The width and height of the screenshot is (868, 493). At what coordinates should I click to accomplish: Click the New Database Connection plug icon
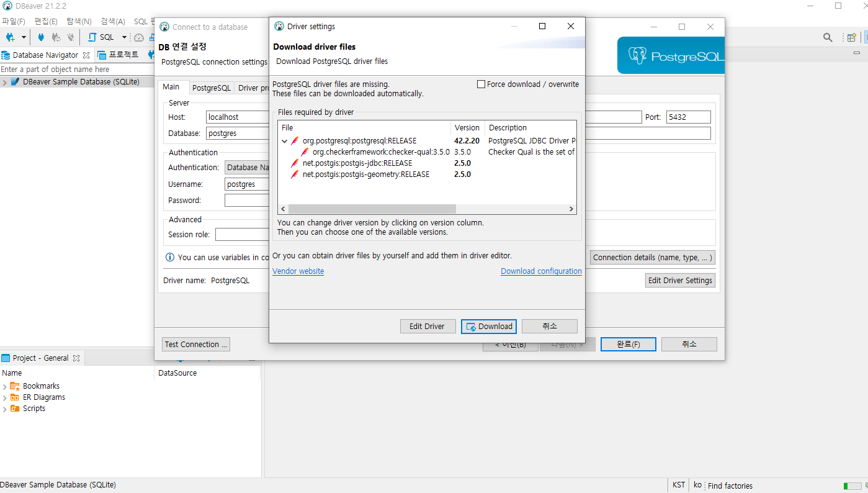[10, 37]
